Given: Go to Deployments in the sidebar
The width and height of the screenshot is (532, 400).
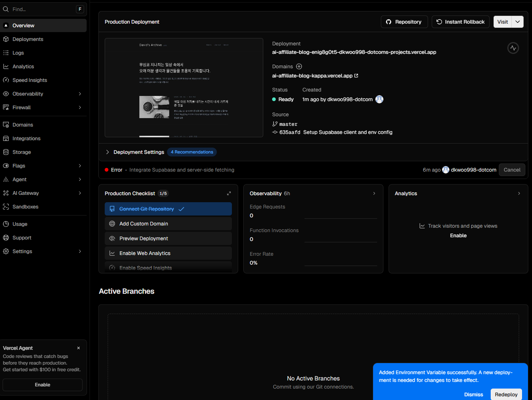Looking at the screenshot, I should pyautogui.click(x=28, y=39).
